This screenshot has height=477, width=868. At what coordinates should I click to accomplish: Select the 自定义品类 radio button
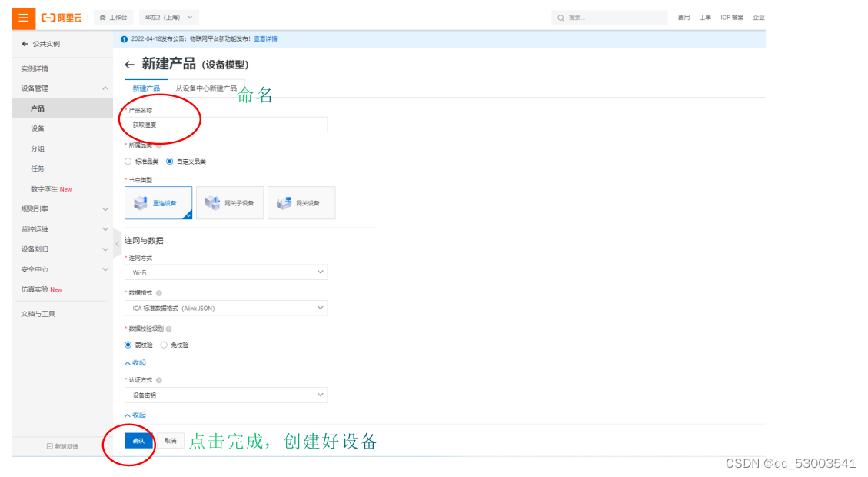(169, 162)
